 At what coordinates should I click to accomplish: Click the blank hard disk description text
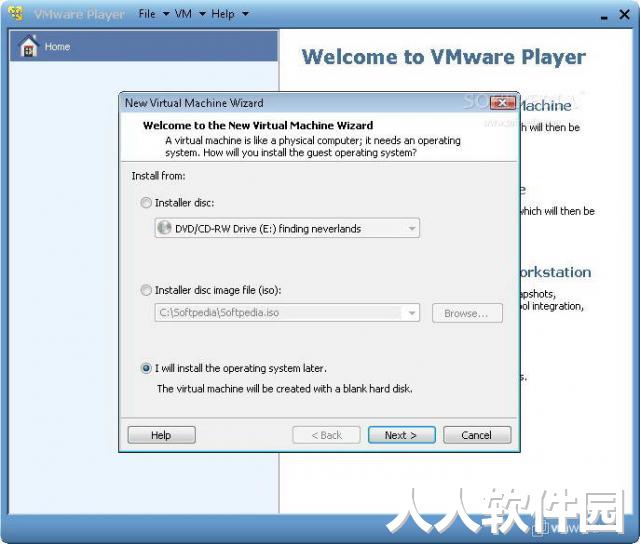click(x=284, y=389)
